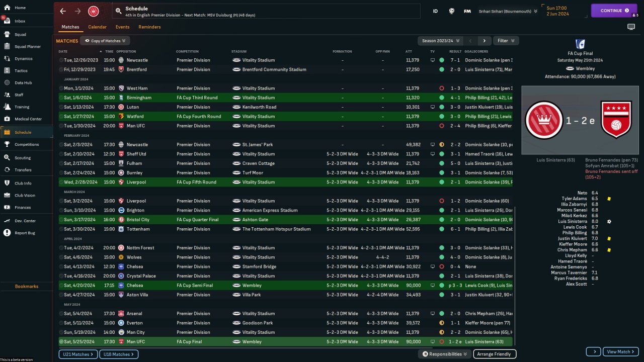Click Report Bug in the sidebar

[x=26, y=233]
